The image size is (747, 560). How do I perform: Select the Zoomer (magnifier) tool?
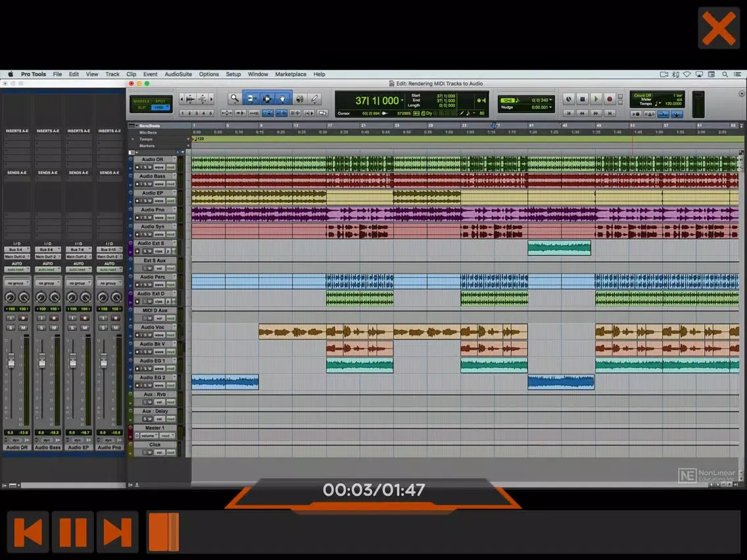[x=234, y=99]
